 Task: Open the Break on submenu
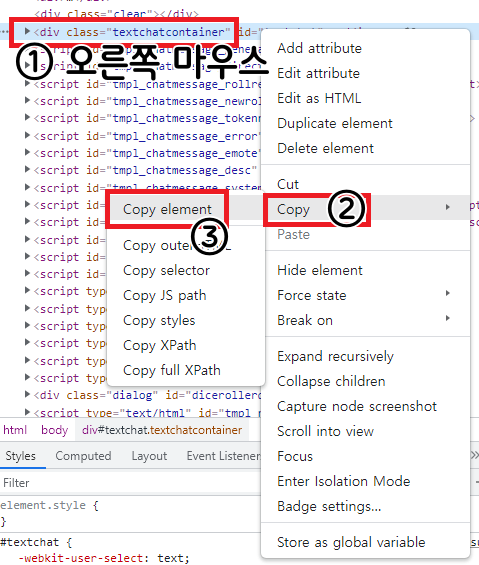(x=365, y=320)
